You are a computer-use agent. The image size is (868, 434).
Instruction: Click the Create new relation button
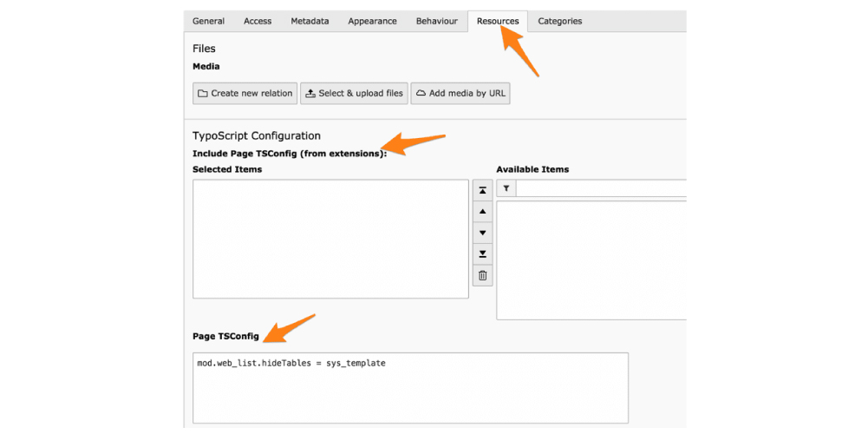245,94
